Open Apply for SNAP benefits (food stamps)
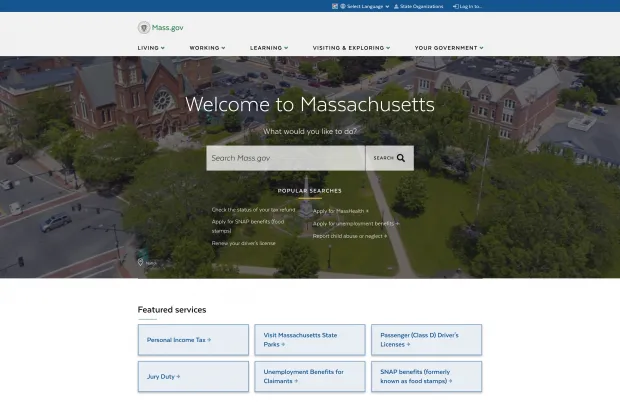 coord(248,226)
